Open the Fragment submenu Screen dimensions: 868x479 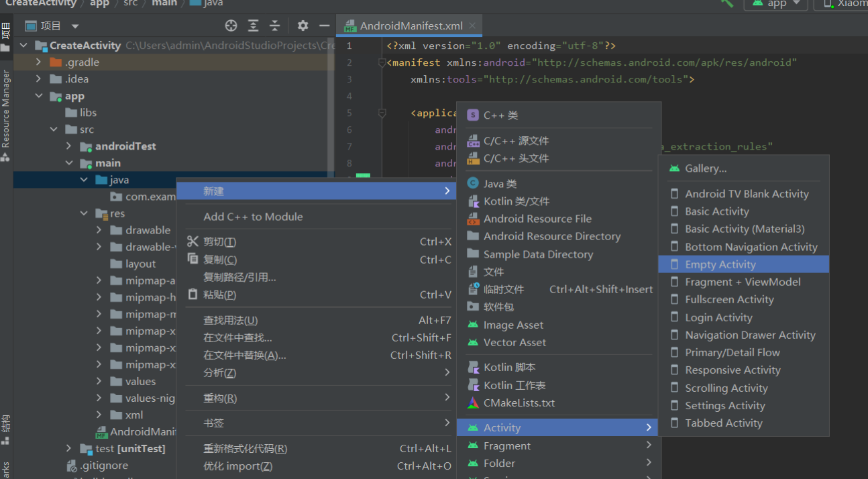tap(506, 445)
